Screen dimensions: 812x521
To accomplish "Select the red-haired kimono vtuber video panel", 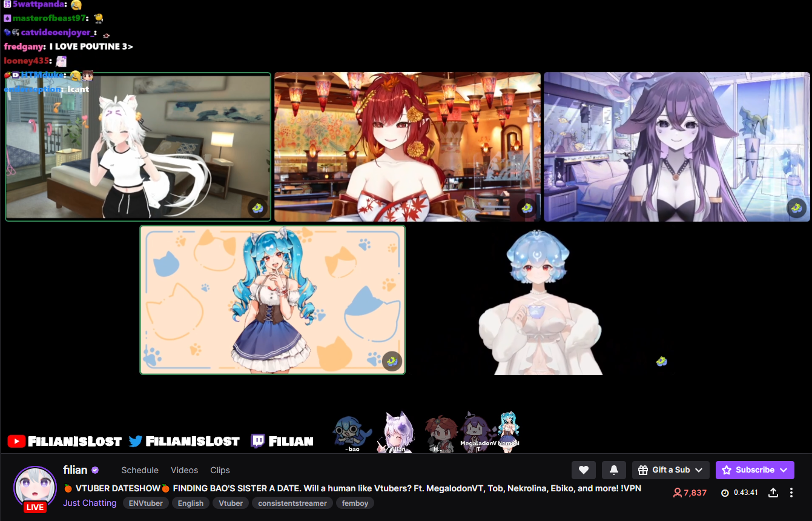I will pos(408,147).
